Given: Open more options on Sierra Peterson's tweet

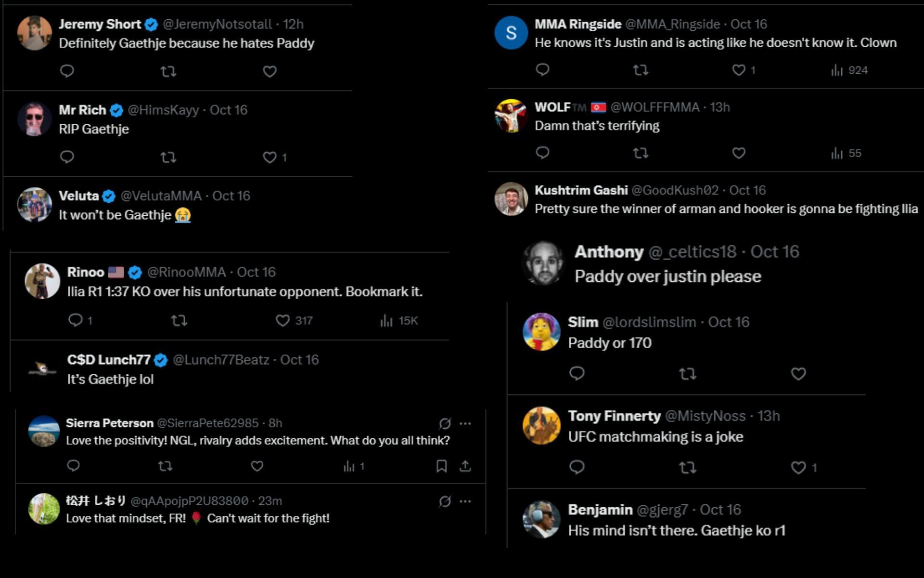Looking at the screenshot, I should [465, 423].
